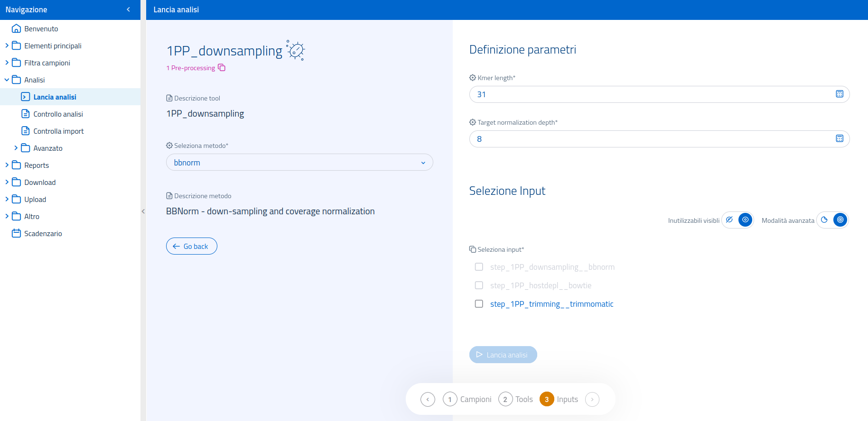Switch to step 1 Campioni
Image resolution: width=868 pixels, height=421 pixels.
[467, 400]
